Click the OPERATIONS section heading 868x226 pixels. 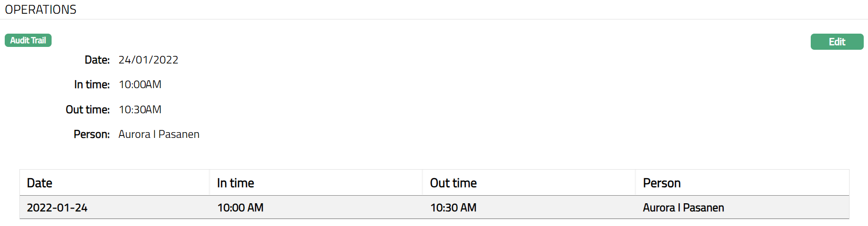pyautogui.click(x=41, y=9)
